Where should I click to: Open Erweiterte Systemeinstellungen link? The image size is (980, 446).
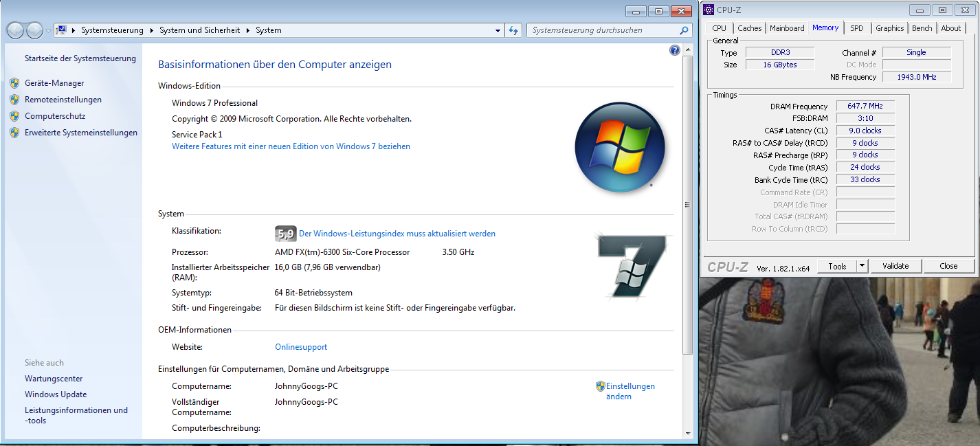[x=81, y=133]
